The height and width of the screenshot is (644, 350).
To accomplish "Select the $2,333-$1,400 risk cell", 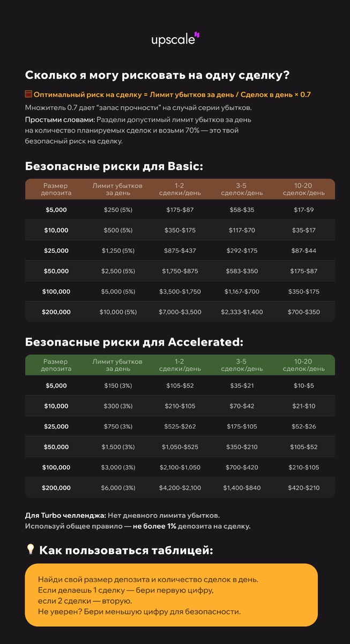I will tap(242, 312).
